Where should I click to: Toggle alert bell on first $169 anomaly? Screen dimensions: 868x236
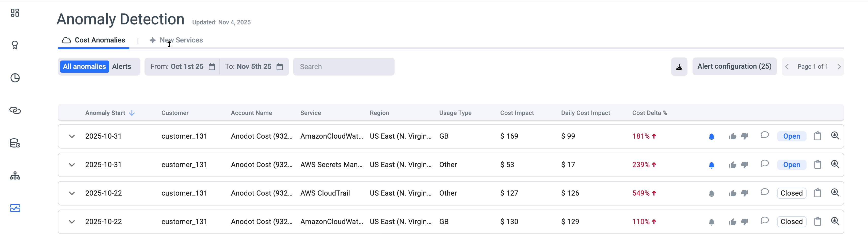tap(711, 136)
